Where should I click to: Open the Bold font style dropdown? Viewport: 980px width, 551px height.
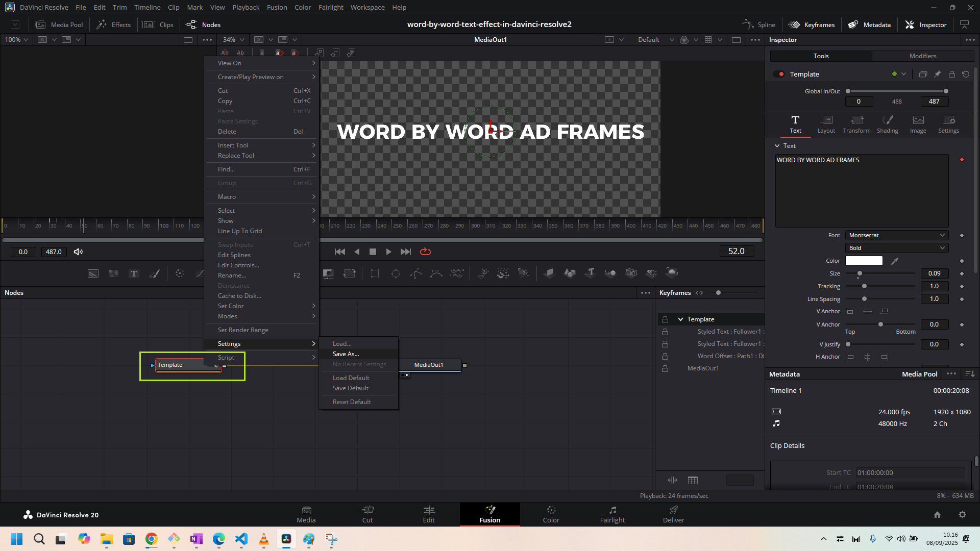(897, 248)
